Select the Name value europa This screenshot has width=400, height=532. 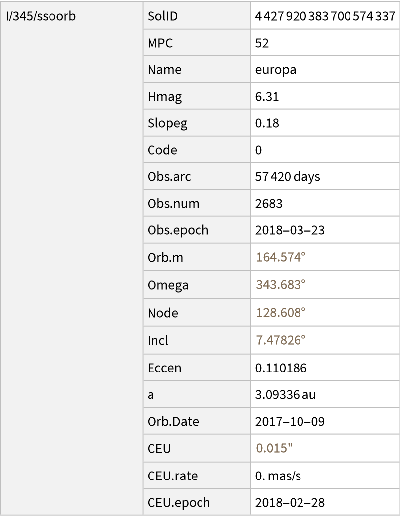click(x=275, y=70)
